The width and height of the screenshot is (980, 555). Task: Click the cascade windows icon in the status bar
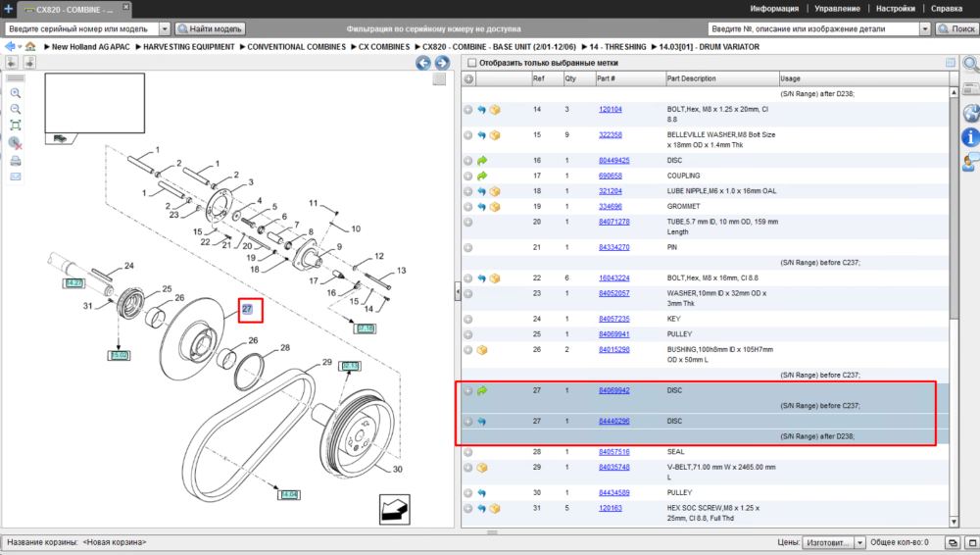[953, 542]
